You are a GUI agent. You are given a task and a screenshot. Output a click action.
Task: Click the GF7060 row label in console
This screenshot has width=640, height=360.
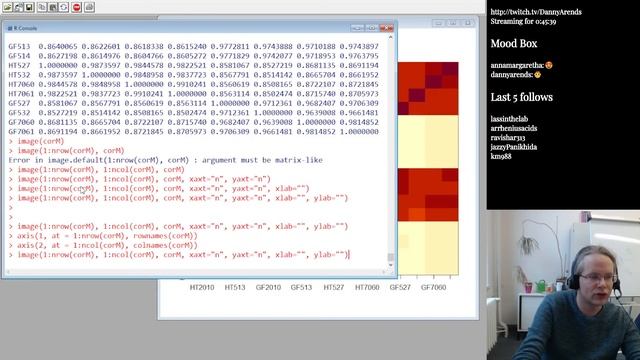tap(21, 122)
